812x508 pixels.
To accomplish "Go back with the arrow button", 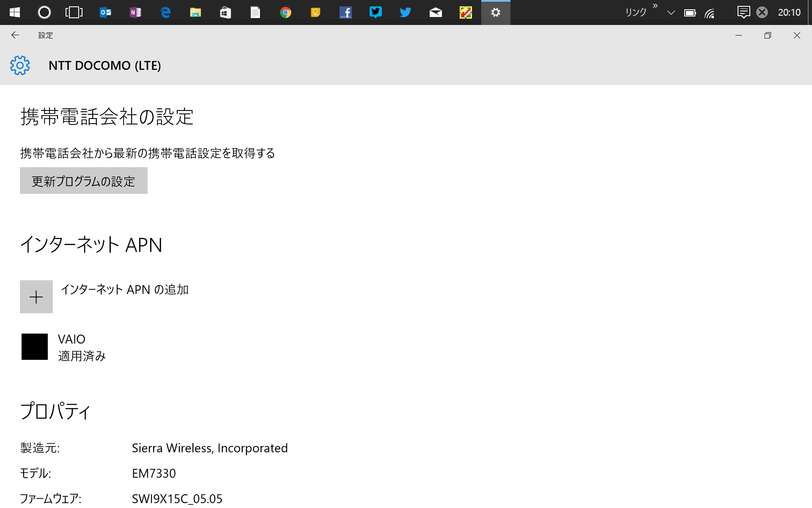I will coord(15,36).
